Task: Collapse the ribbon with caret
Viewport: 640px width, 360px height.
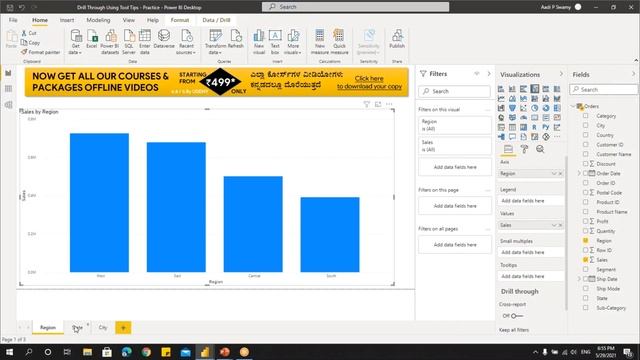Action: coord(636,60)
